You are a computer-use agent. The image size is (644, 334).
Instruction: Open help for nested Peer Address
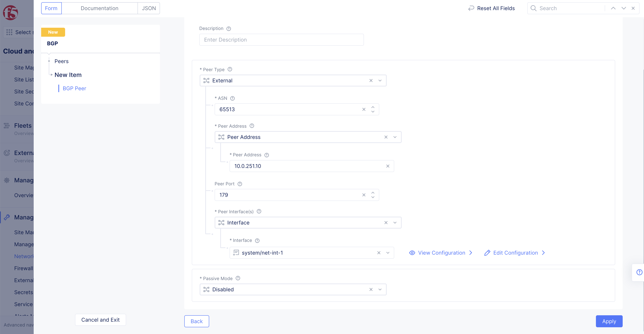click(266, 155)
